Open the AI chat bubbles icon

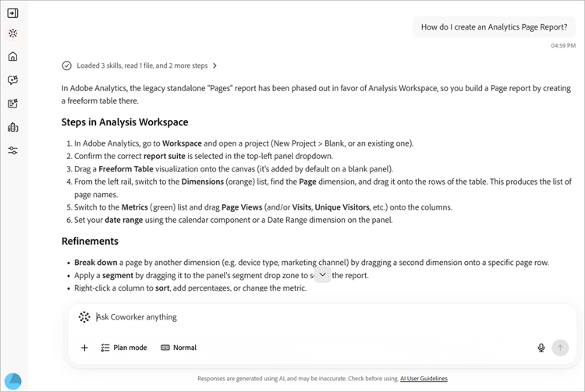(x=12, y=80)
